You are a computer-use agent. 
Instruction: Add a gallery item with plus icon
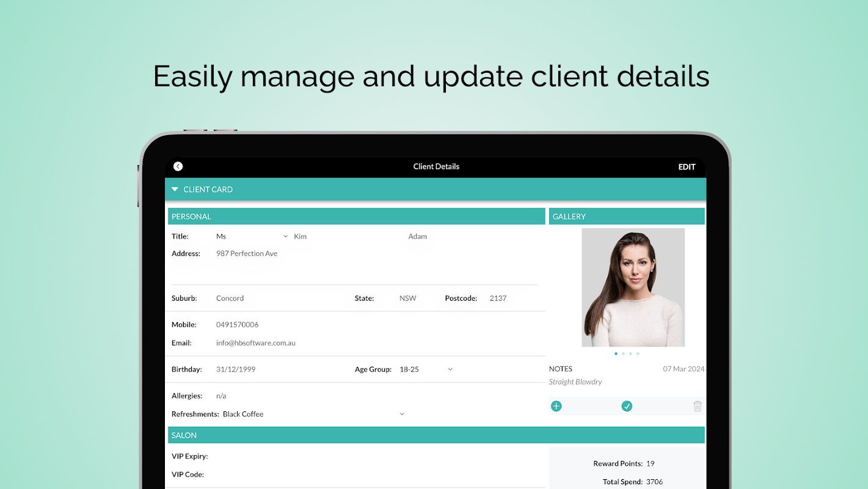[556, 406]
